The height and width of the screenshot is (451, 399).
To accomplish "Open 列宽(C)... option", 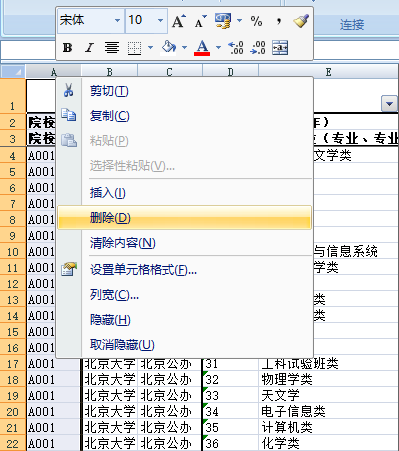I will [x=185, y=295].
